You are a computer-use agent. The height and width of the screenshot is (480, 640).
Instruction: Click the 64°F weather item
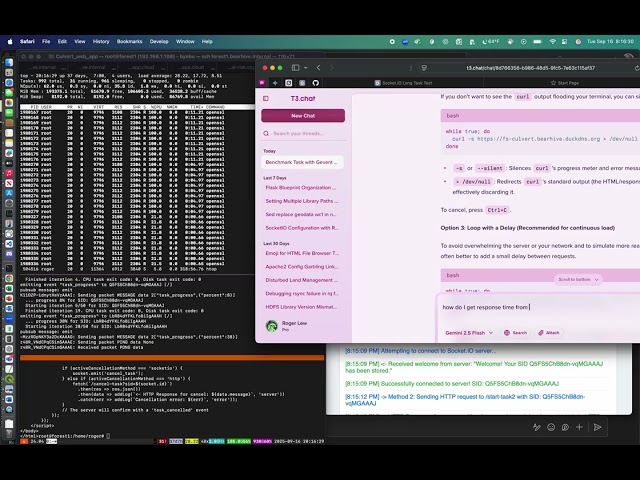tap(491, 42)
